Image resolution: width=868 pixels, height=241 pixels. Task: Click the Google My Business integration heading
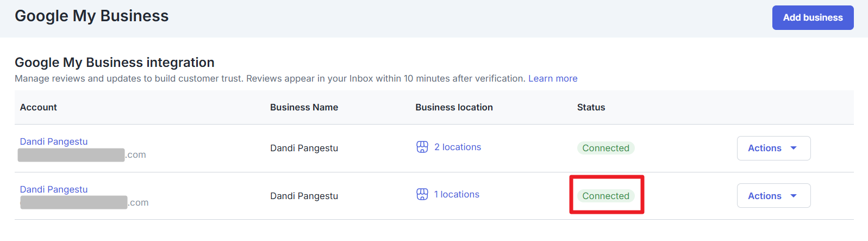(x=115, y=63)
